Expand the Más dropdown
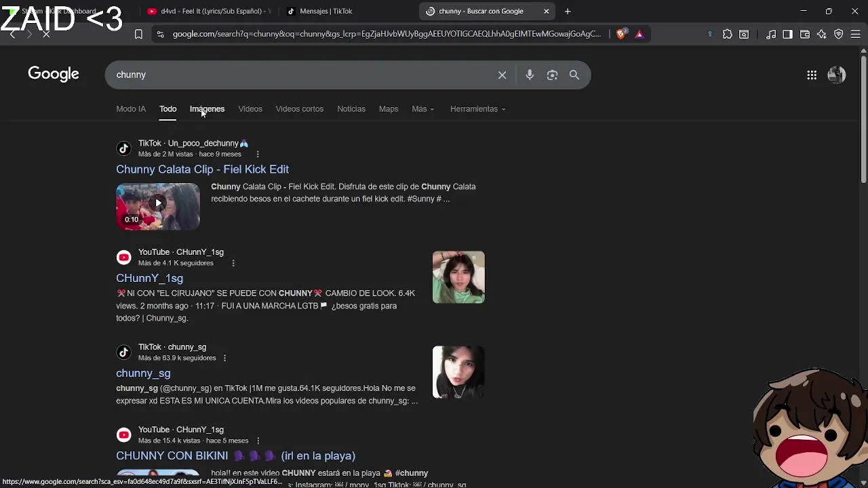Viewport: 868px width, 488px height. 422,109
